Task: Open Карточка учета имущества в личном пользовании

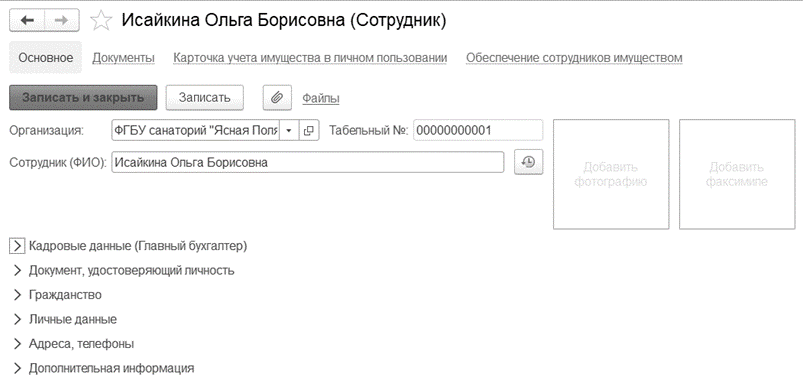Action: (x=310, y=58)
